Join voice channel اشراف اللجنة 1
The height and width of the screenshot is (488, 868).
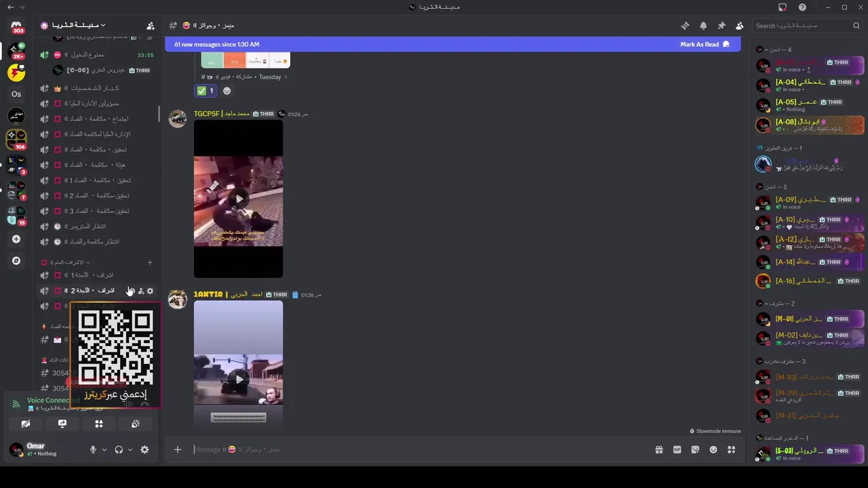click(95, 275)
